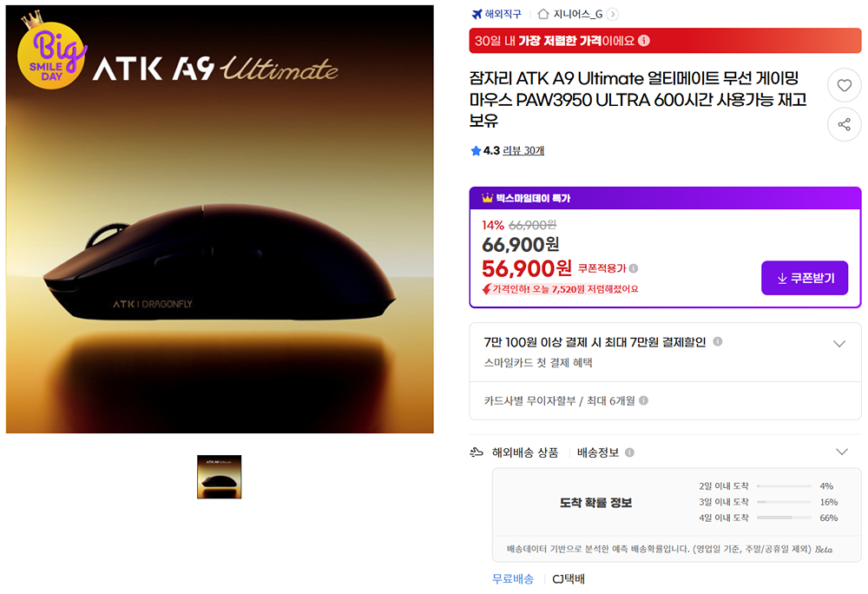
Task: Click info icon next to 배송정보
Action: (629, 452)
